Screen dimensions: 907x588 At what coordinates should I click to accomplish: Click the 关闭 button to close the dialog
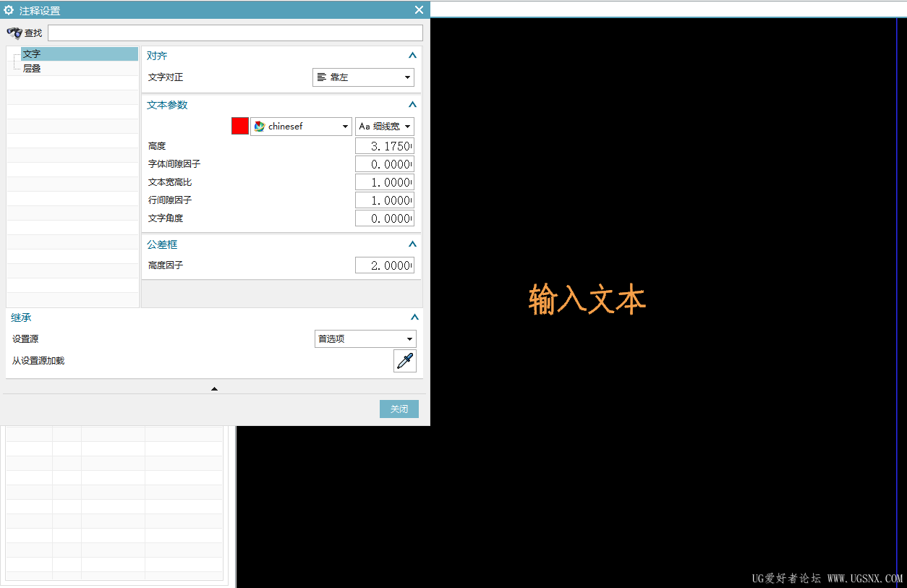pos(399,409)
